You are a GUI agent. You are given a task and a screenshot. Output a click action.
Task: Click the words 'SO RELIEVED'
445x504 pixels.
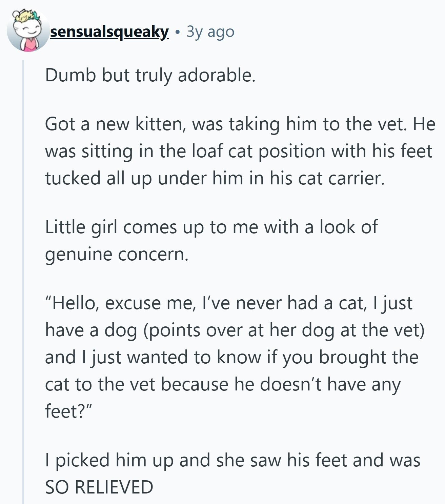click(99, 487)
